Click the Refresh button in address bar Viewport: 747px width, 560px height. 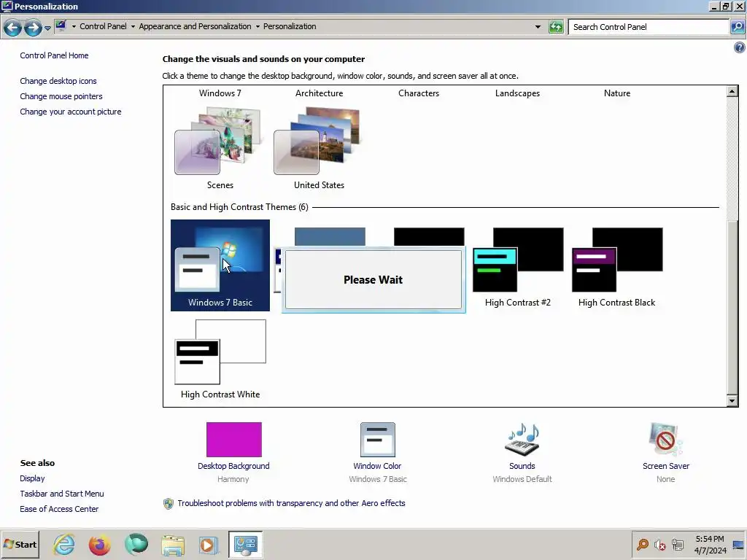[x=556, y=27]
